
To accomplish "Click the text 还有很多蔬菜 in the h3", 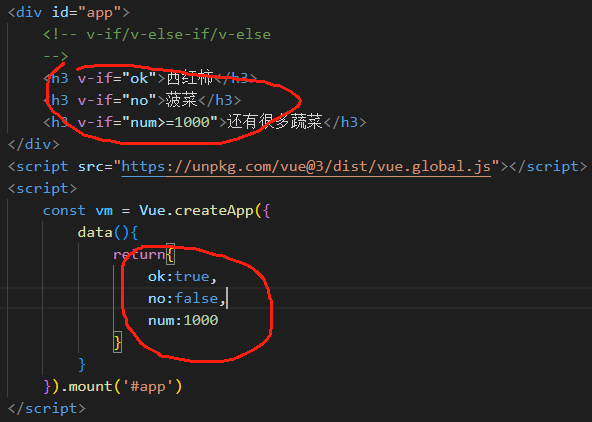I will coord(274,122).
